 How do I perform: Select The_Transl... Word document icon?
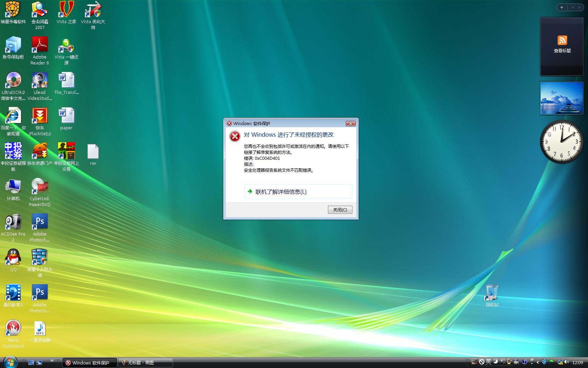[66, 83]
